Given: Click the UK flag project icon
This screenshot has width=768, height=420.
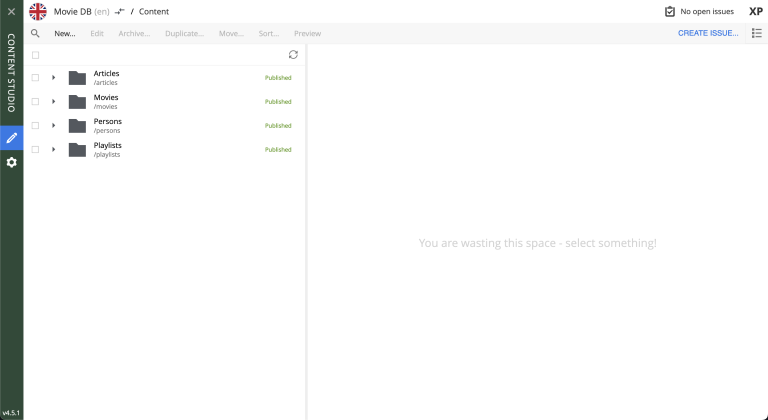Looking at the screenshot, I should tap(37, 12).
